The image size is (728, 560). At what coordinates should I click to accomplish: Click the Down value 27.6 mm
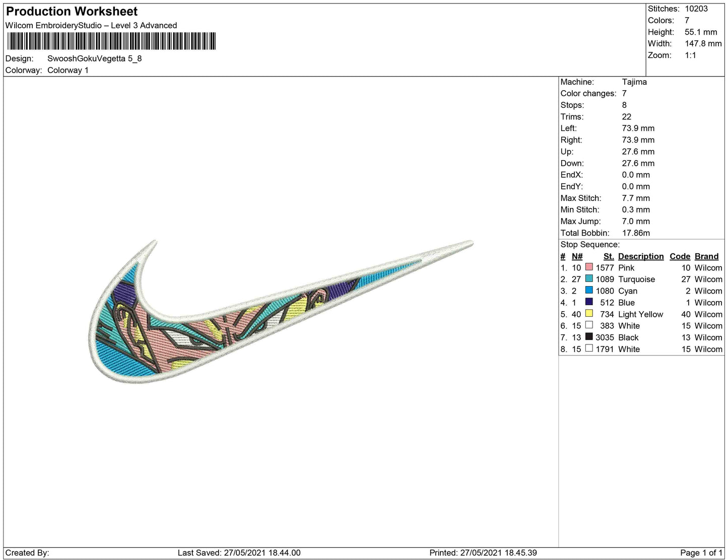638,163
